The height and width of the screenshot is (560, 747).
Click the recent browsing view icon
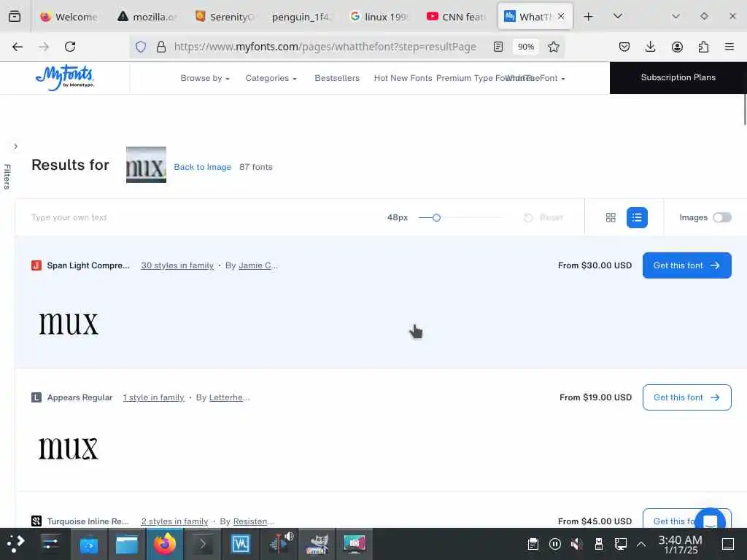coord(15,17)
